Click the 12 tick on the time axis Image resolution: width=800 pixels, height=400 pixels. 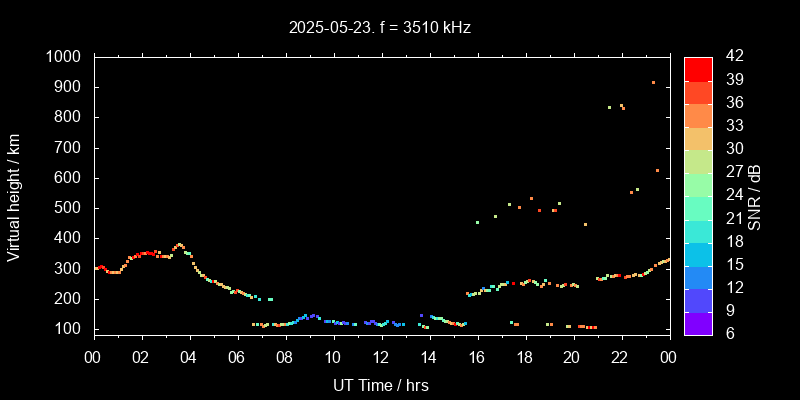[x=381, y=356]
